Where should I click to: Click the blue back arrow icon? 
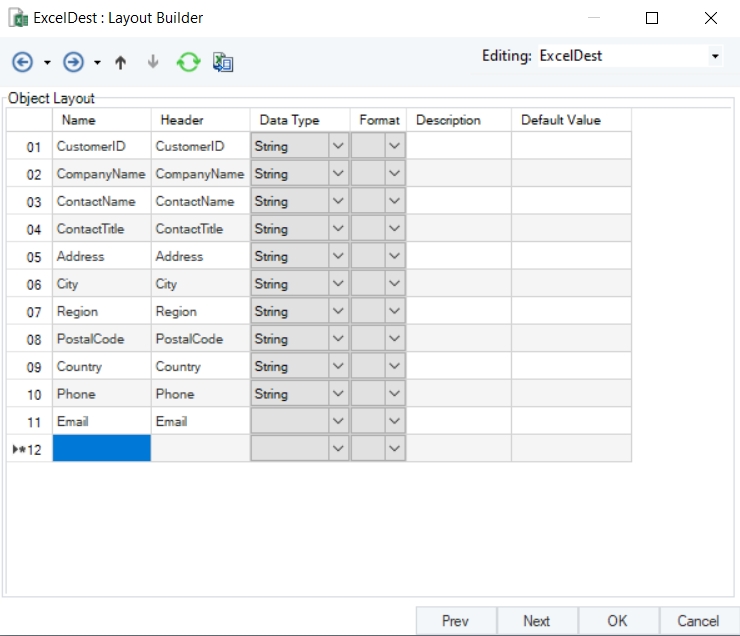tap(22, 62)
